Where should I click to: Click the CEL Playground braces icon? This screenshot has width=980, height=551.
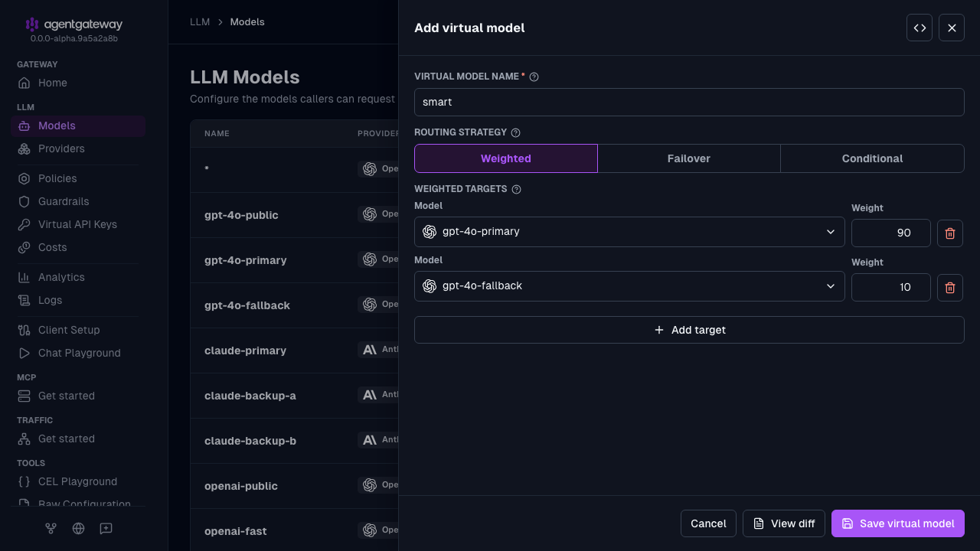click(24, 481)
